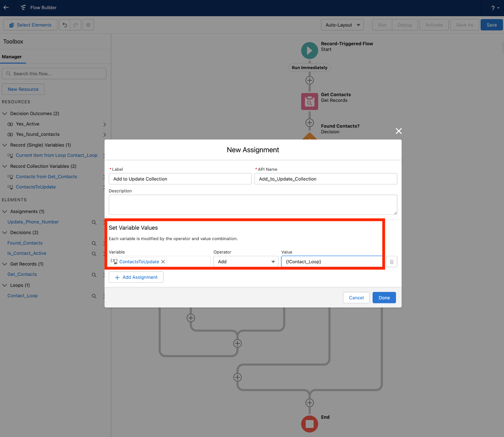Click the magnifier icon next to Contact_Loop

pyautogui.click(x=94, y=296)
